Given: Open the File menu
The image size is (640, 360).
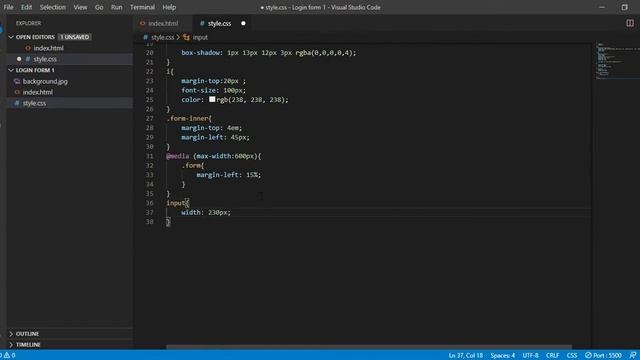Looking at the screenshot, I should (x=8, y=7).
